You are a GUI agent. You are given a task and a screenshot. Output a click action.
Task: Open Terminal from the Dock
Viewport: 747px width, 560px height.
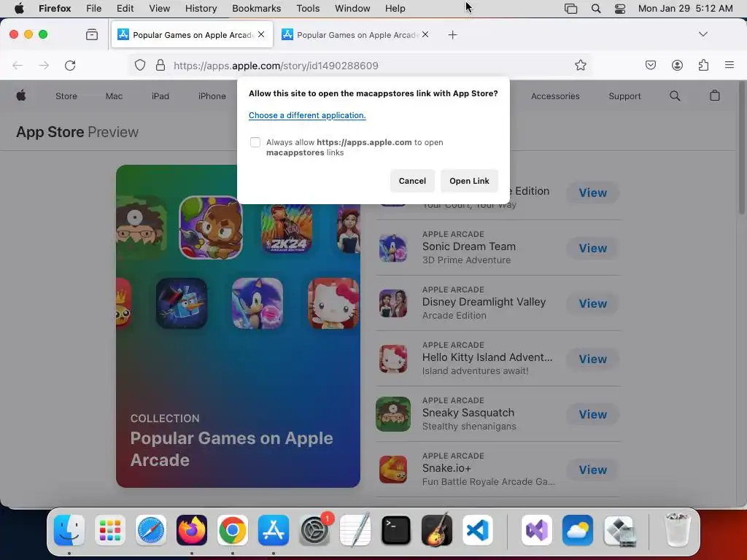pos(396,530)
